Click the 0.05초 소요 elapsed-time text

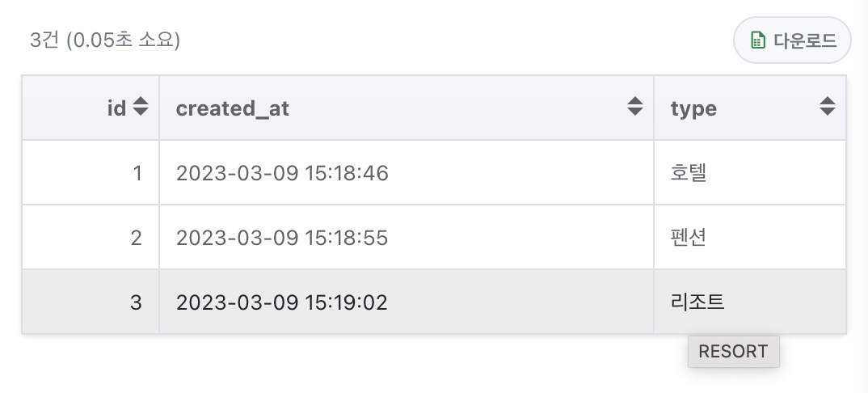pyautogui.click(x=123, y=40)
